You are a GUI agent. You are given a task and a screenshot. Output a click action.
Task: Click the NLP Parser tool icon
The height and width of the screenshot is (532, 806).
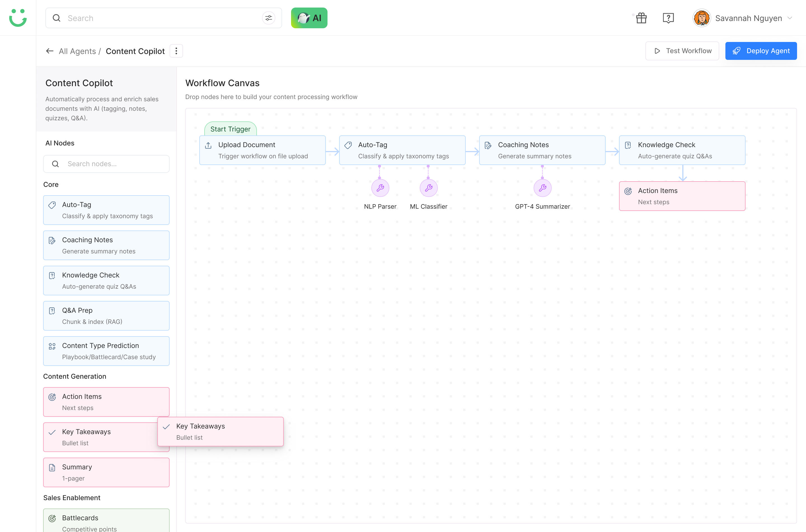click(x=380, y=188)
